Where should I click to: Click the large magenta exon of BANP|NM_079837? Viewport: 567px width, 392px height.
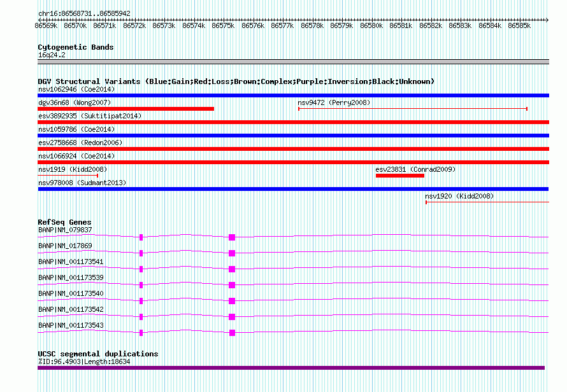click(x=232, y=237)
